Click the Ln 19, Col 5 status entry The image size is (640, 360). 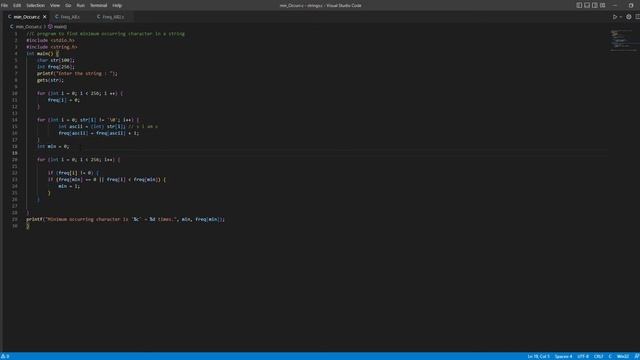(x=538, y=356)
